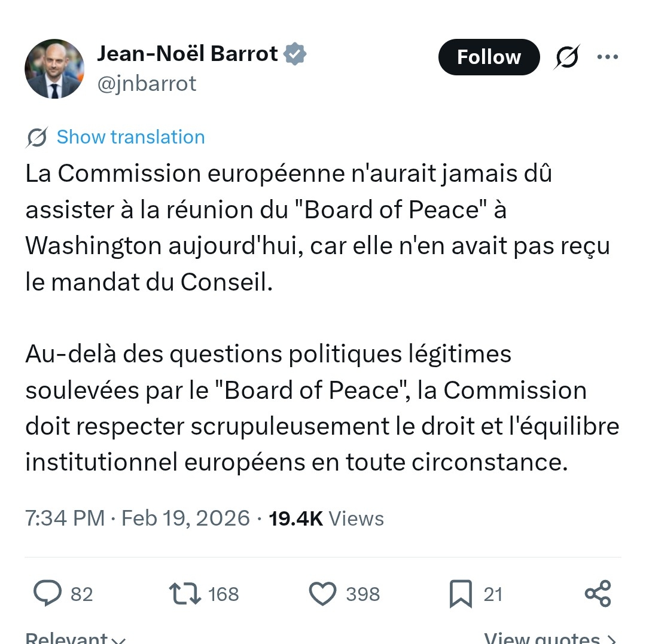
Task: Expand the Relevant replies sort dropdown
Action: (x=76, y=637)
